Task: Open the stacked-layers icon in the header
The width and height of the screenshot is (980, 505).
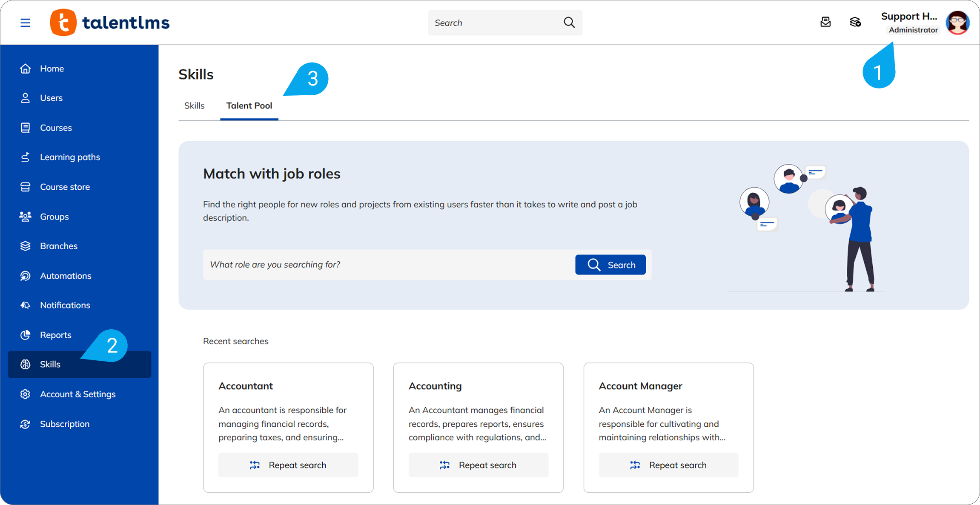Action: point(855,22)
